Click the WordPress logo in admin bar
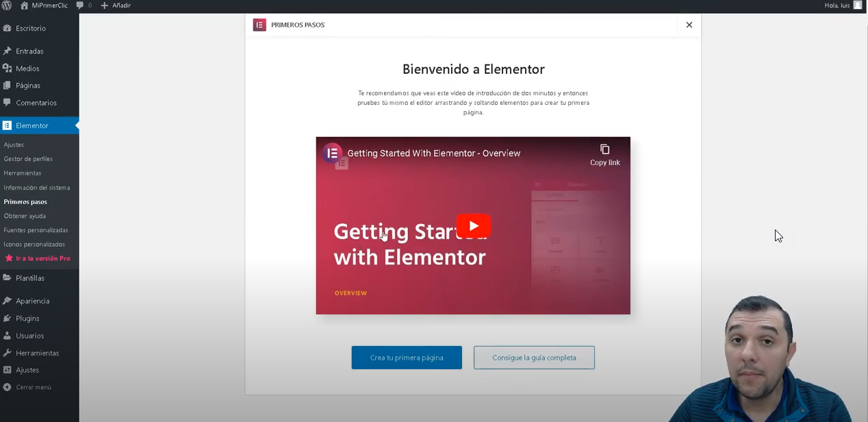 click(x=7, y=5)
